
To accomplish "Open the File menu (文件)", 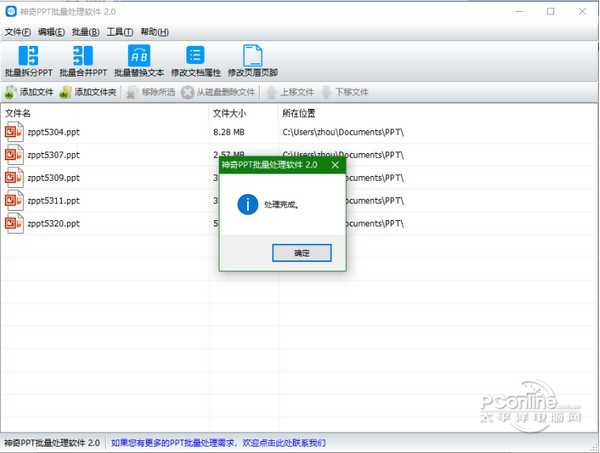I will point(18,32).
